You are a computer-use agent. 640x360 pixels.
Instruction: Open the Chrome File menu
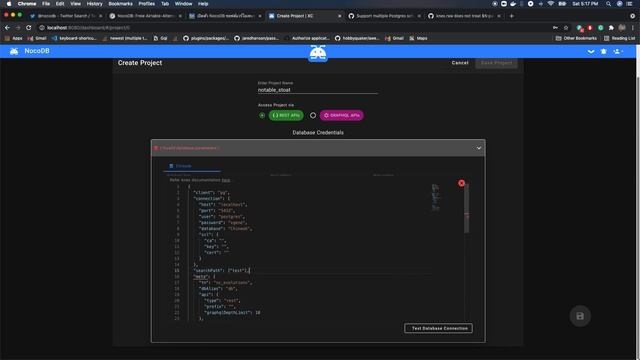(46, 4)
